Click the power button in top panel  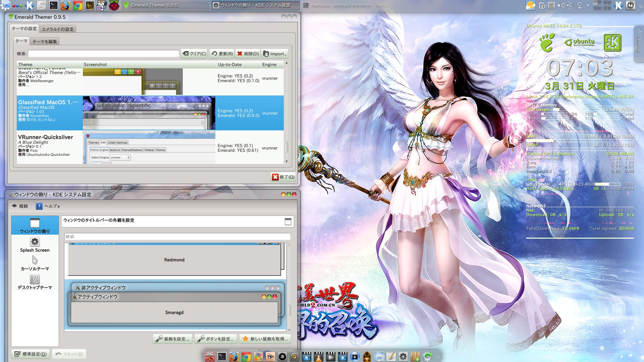tap(631, 5)
